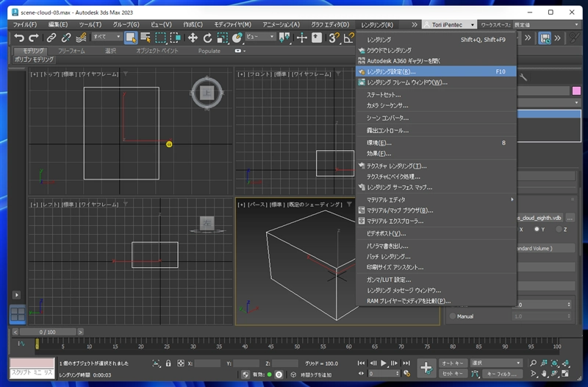Select the Z axis radio button

click(x=559, y=230)
